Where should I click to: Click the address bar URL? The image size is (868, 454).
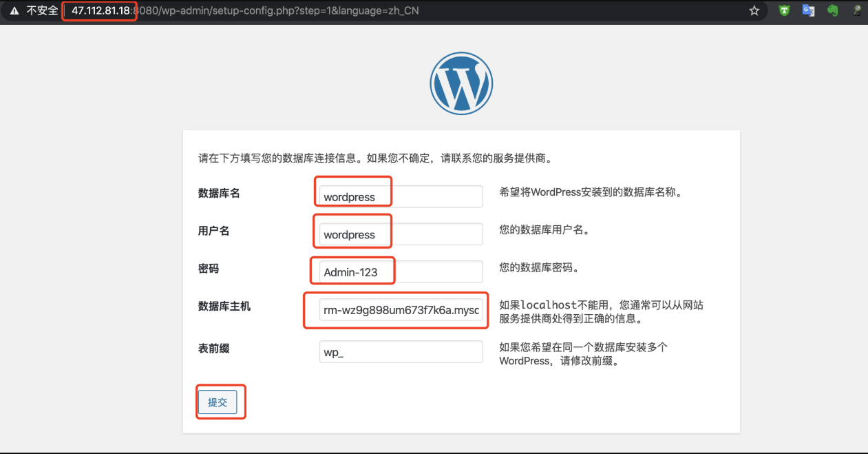(x=244, y=11)
